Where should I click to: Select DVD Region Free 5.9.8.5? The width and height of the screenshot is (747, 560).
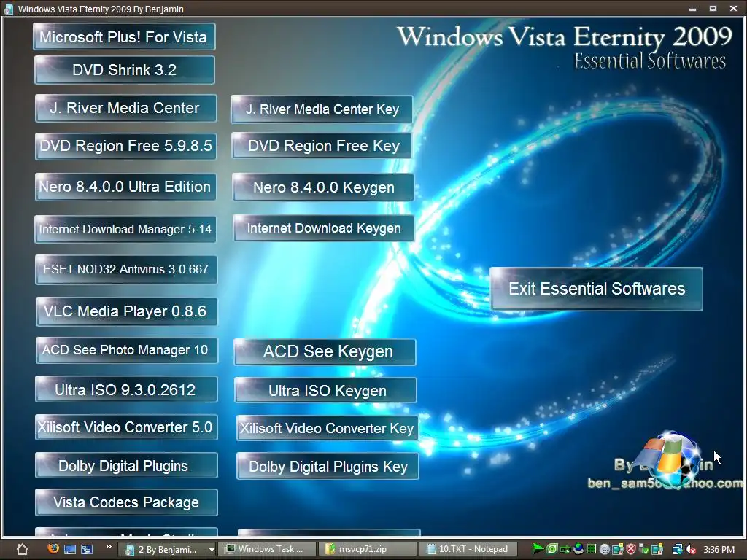(125, 146)
